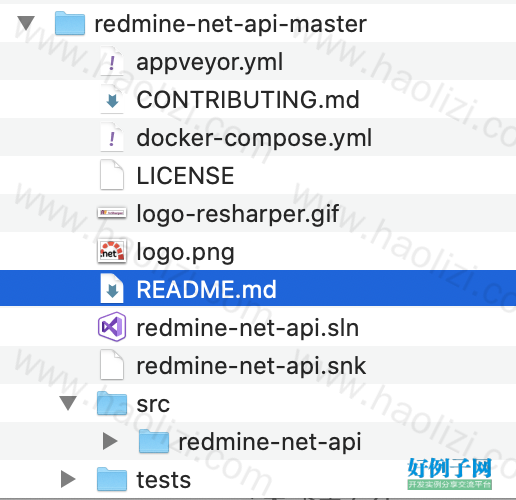
Task: Click the redmine-net-api-master folder icon
Action: [x=70, y=23]
